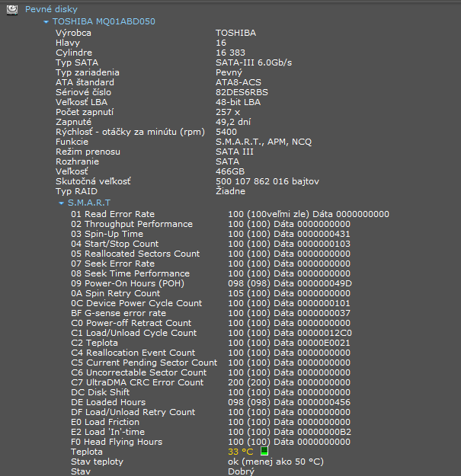Viewport: 461px width, 476px height.
Task: Click the Stav value Dobrý
Action: [241, 471]
